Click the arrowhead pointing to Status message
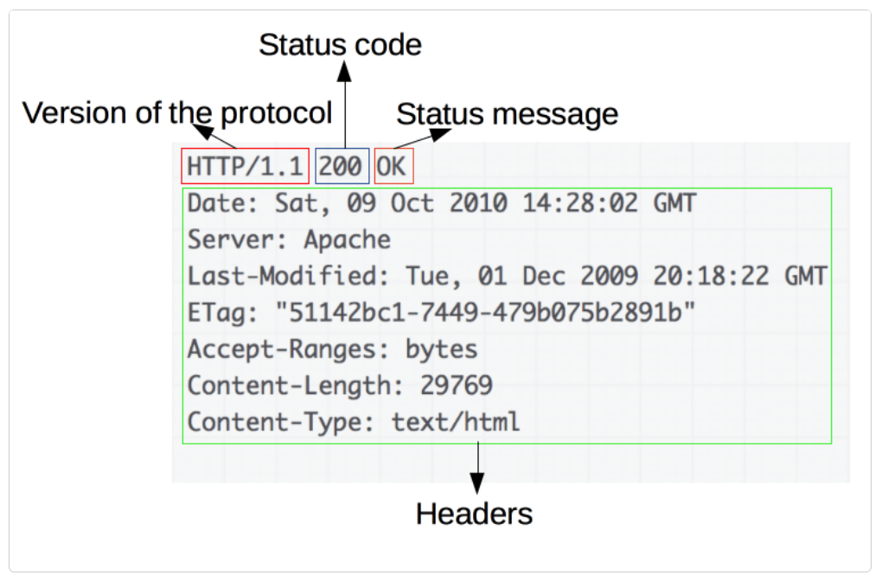Viewport: 888px width, 588px height. click(440, 134)
